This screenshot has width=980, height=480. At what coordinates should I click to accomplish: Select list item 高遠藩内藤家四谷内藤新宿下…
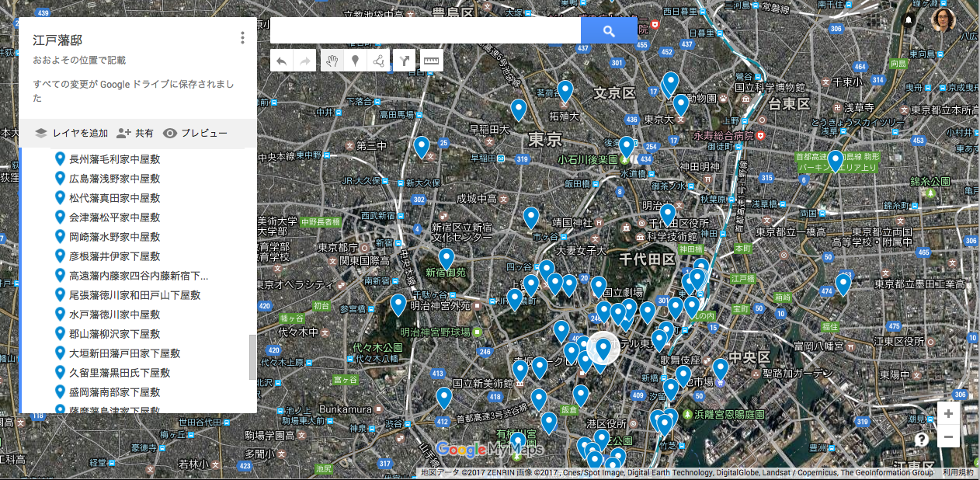(139, 275)
